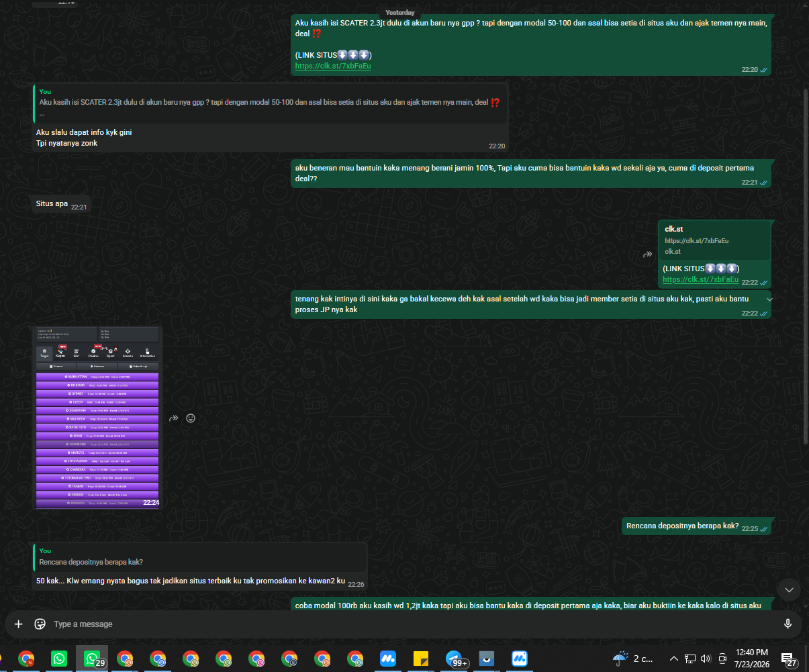Forward the clk.st link preview message
Image resolution: width=809 pixels, height=672 pixels.
coord(647,254)
